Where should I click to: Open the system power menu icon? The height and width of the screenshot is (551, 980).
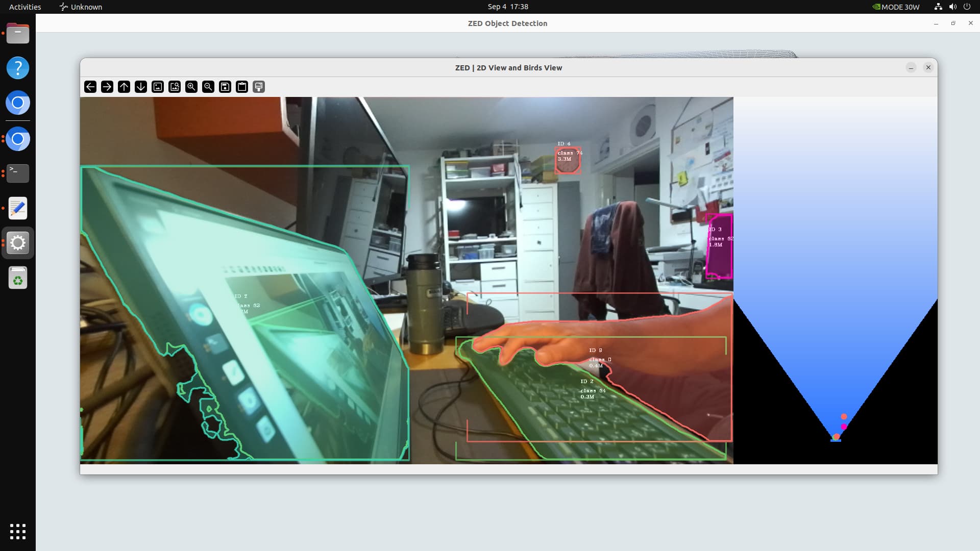[x=967, y=7]
